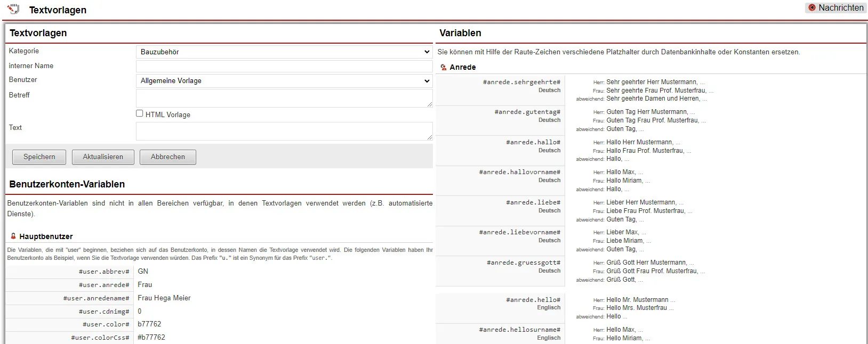868x344 pixels.
Task: Select the #user.abbrev# variable
Action: 103,272
